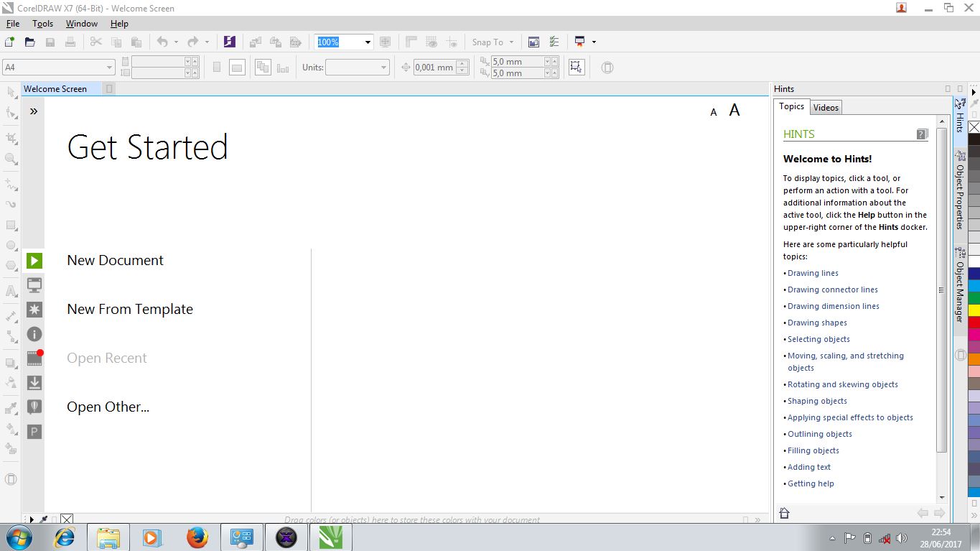
Task: Expand the welcome sidebar with chevron
Action: click(34, 111)
